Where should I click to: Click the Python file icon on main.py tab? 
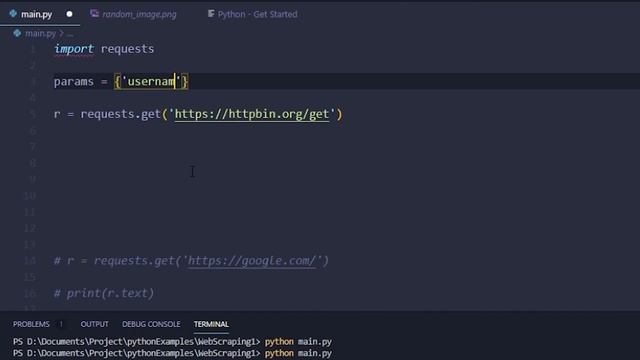(13, 14)
